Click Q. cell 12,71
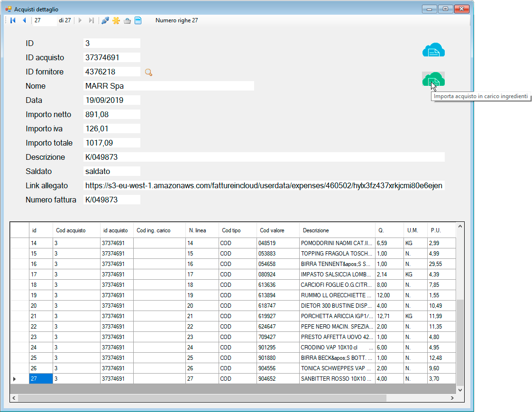The width and height of the screenshot is (532, 412). (389, 316)
